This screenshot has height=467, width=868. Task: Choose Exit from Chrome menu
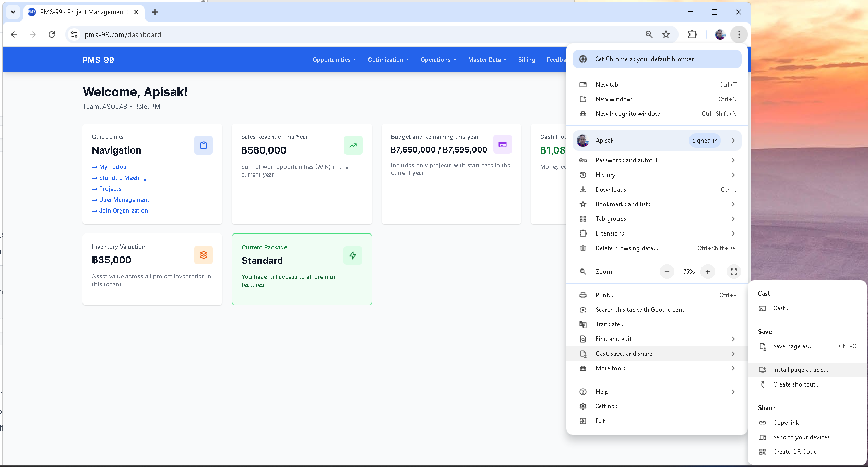pyautogui.click(x=657, y=421)
